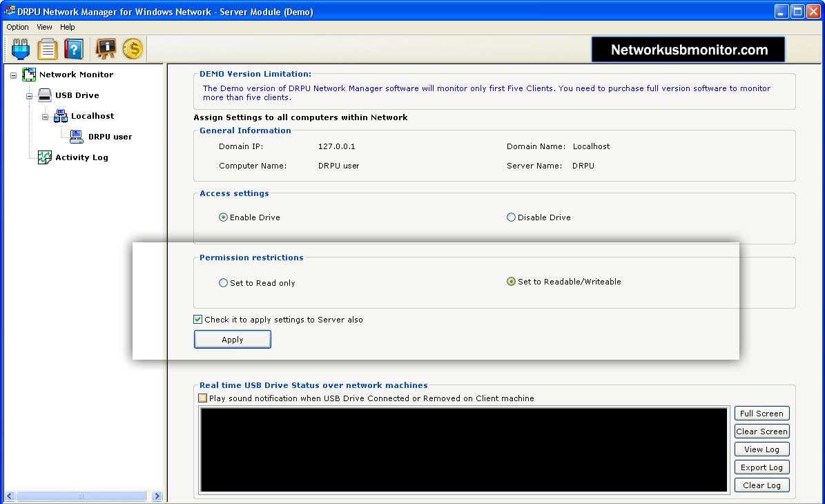Open the Help menu
825x504 pixels.
tap(68, 27)
